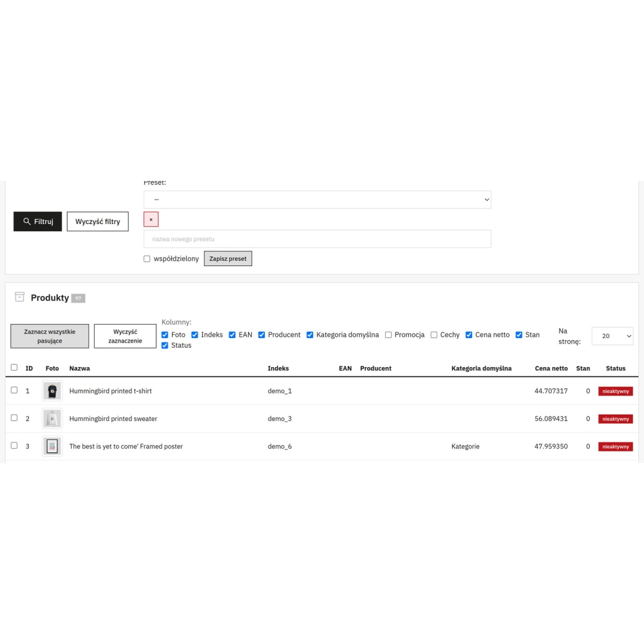644x644 pixels.
Task: Click product name Hummingbird printed t-shirt
Action: (111, 391)
